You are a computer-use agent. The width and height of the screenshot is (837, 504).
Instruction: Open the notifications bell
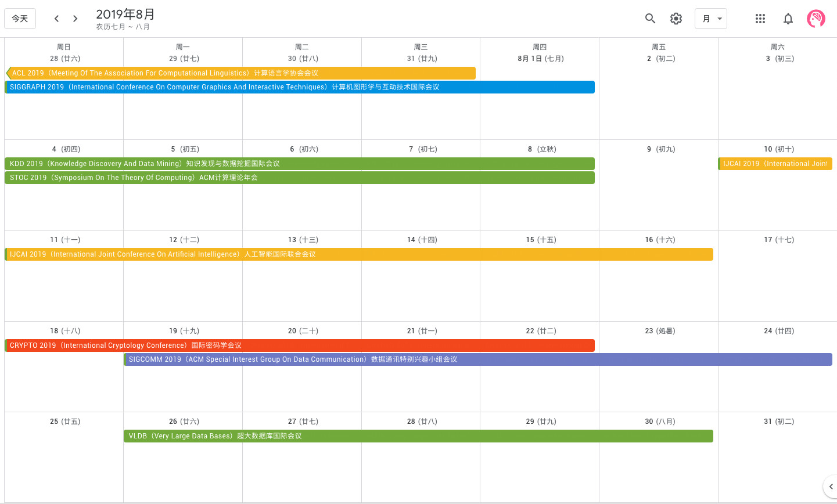click(x=788, y=19)
